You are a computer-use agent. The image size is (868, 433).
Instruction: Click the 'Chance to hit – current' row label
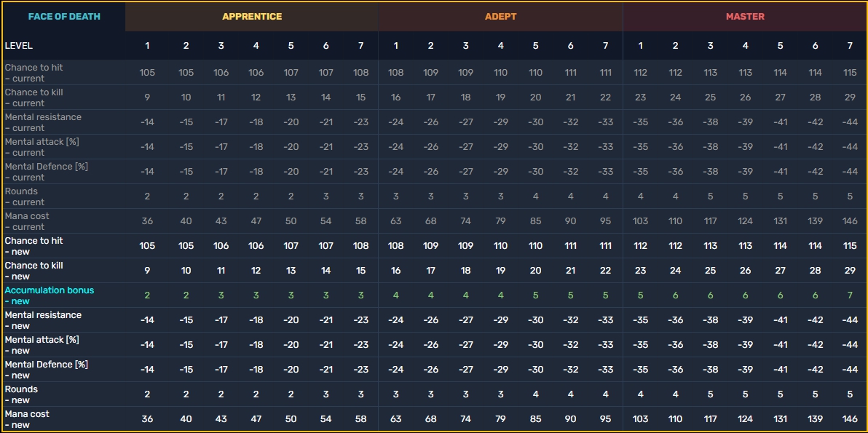tap(33, 73)
